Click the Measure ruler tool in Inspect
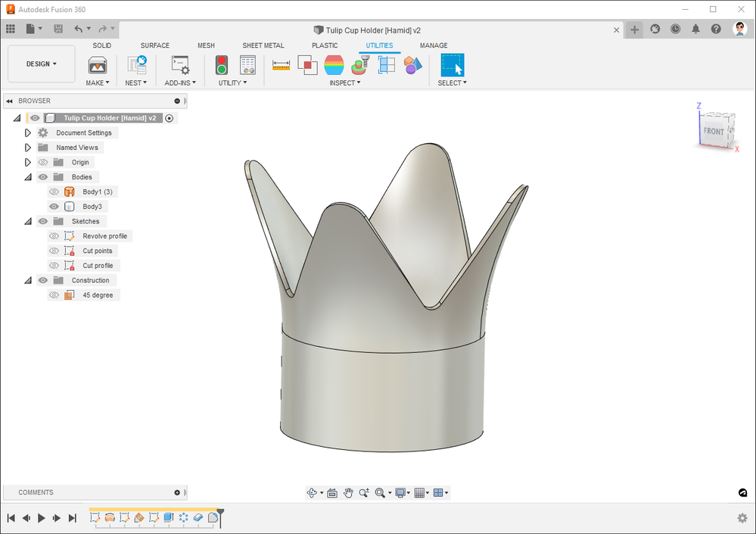The width and height of the screenshot is (756, 534). point(282,65)
